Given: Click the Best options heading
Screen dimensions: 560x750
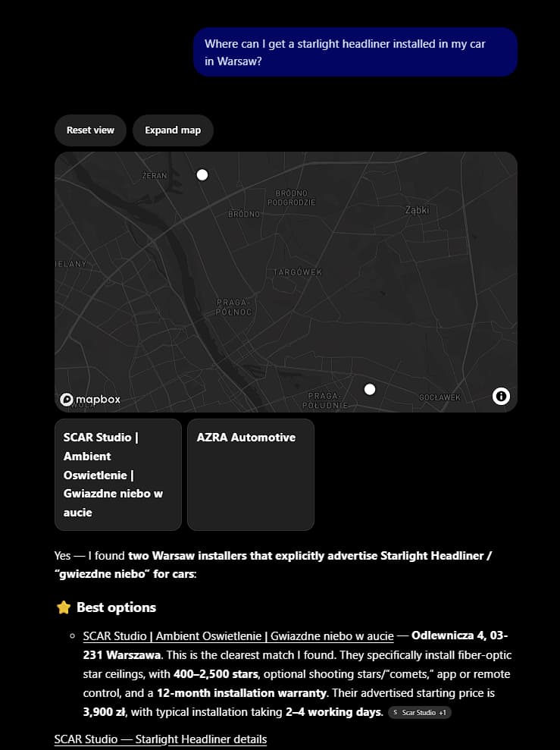Looking at the screenshot, I should click(116, 607).
